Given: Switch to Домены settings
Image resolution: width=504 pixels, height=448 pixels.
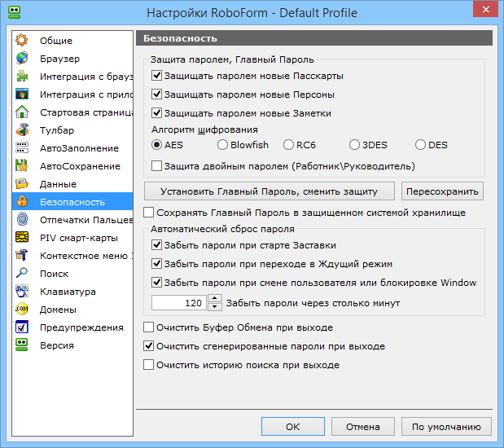Looking at the screenshot, I should pos(72,310).
